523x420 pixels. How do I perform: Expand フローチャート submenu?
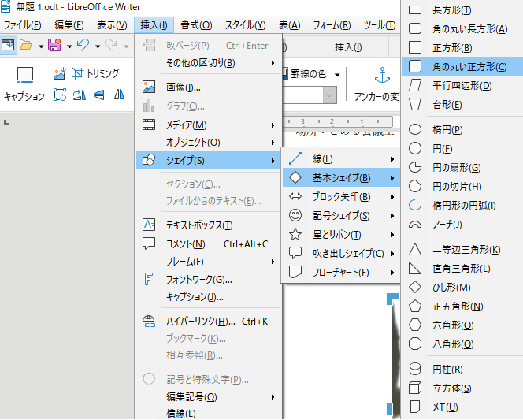pos(341,273)
